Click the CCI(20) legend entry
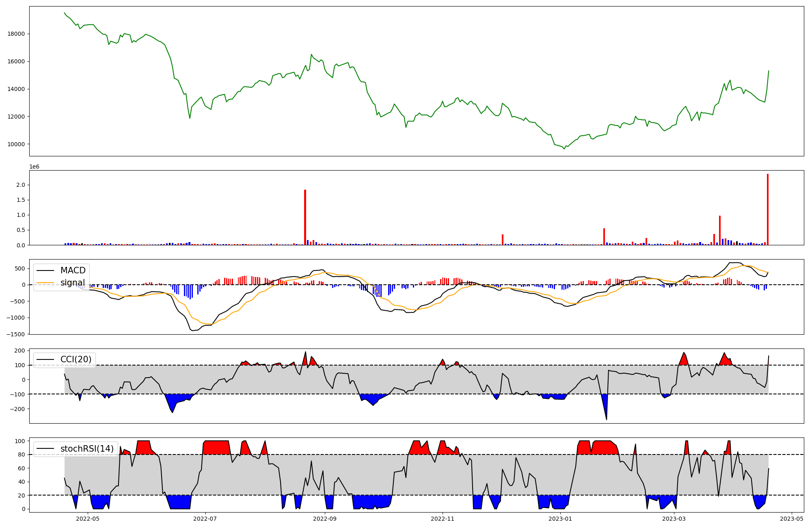 76,359
